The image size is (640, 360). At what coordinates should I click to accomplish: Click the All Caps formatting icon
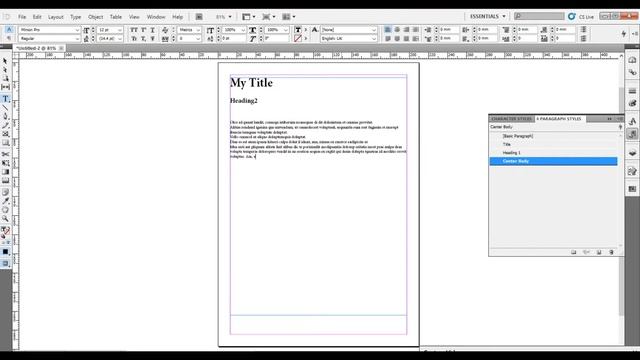click(x=134, y=30)
